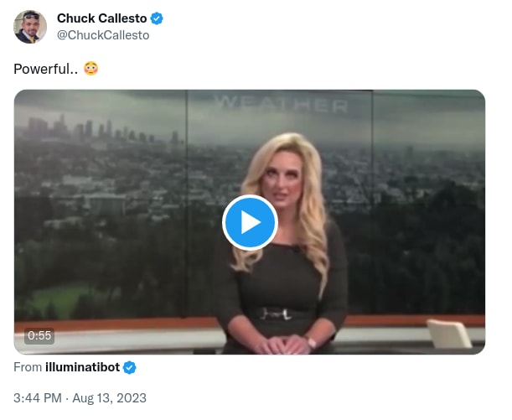512x420 pixels.
Task: Click the white chair behind the desk
Action: coord(449,334)
